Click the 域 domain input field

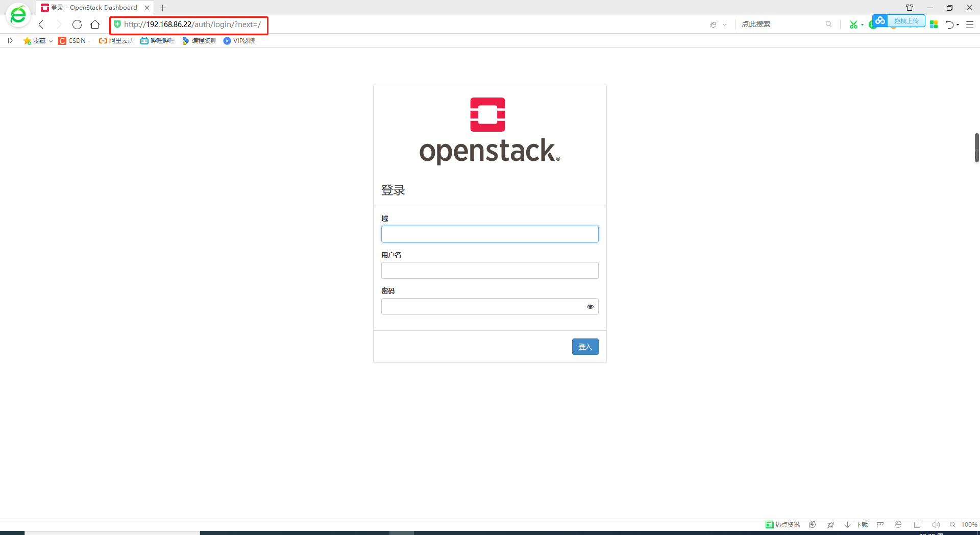pyautogui.click(x=489, y=234)
